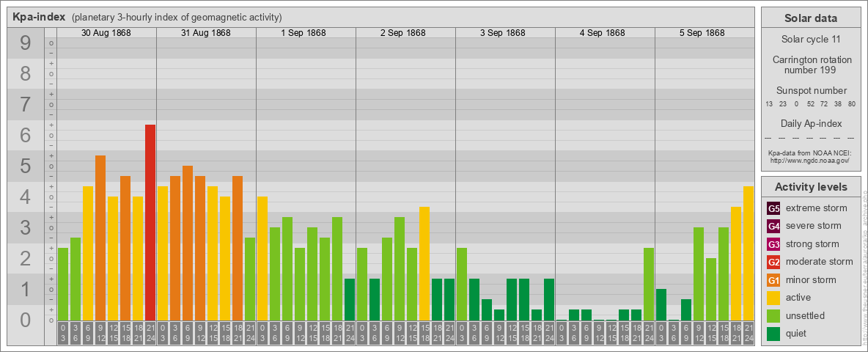This screenshot has height=352, width=868.
Task: Click the 18-21 yellow bar on 5 Sep 1868
Action: 736,263
